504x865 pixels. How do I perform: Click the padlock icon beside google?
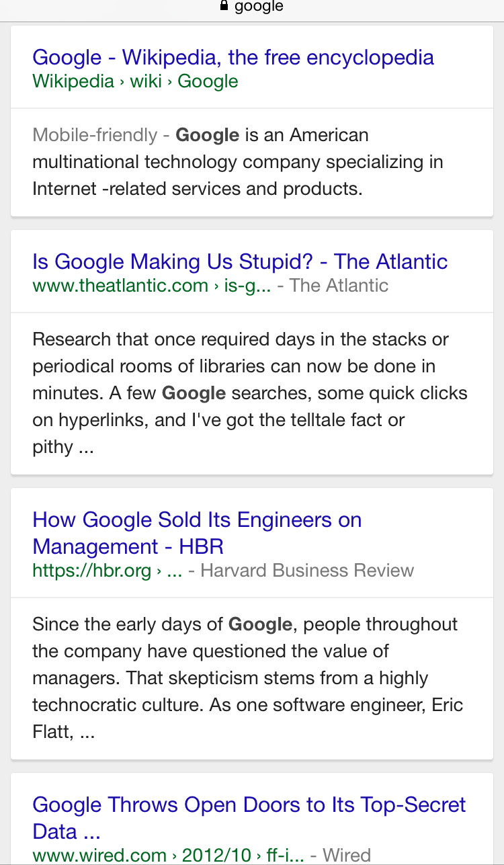coord(224,6)
